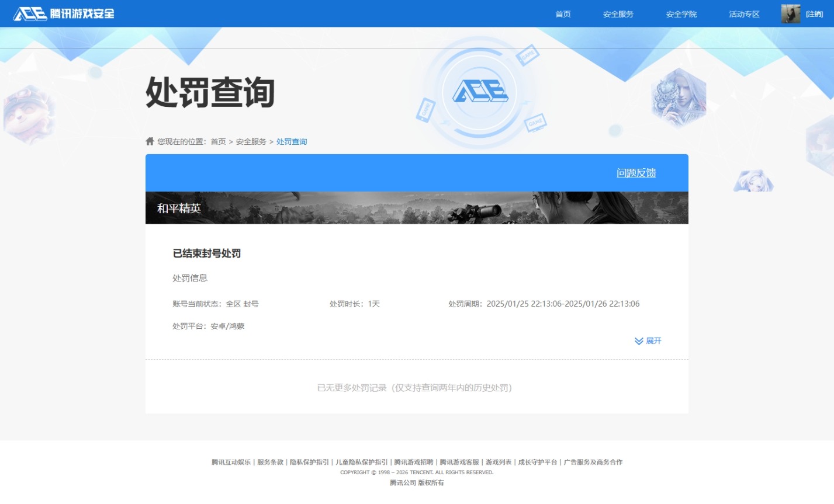Open the 安全学院 menu item
834x504 pixels.
click(x=680, y=13)
